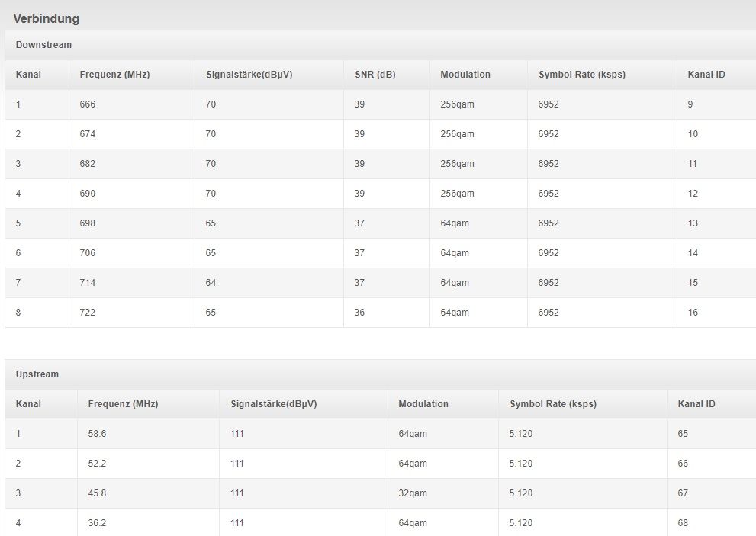Click Upstream table's Kanal ID header

(x=696, y=404)
